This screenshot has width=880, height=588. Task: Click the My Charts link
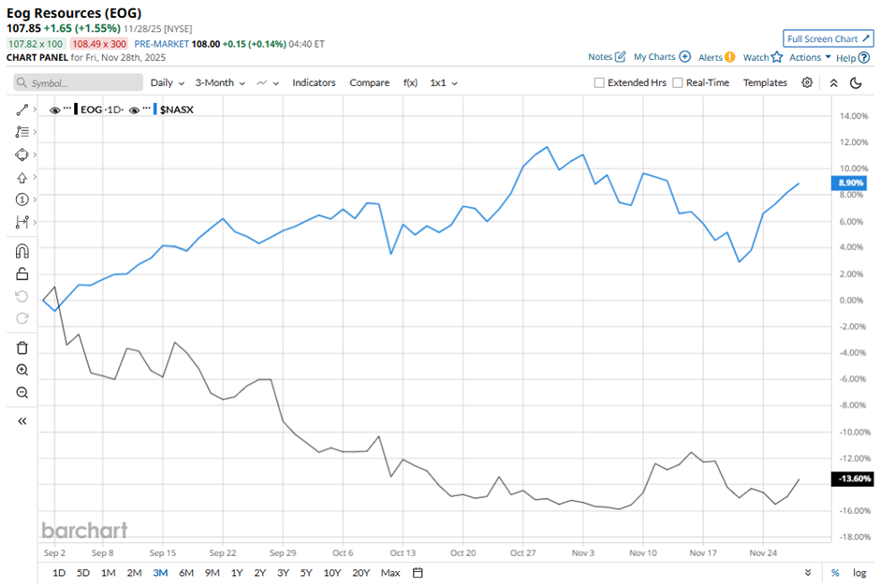click(x=654, y=57)
